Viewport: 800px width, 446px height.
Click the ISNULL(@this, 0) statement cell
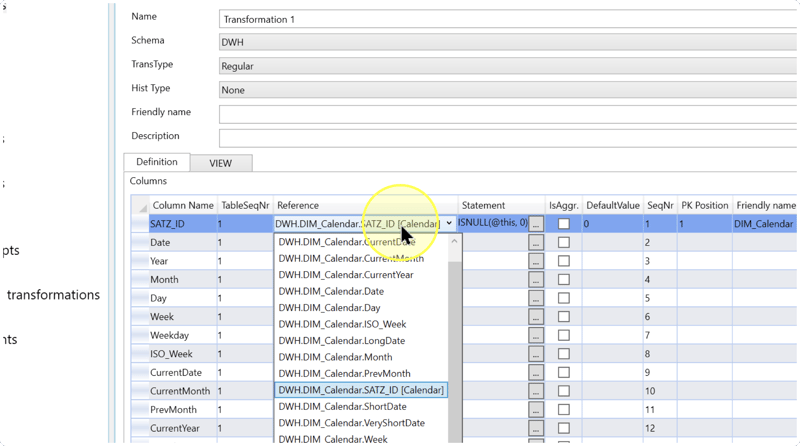click(493, 223)
